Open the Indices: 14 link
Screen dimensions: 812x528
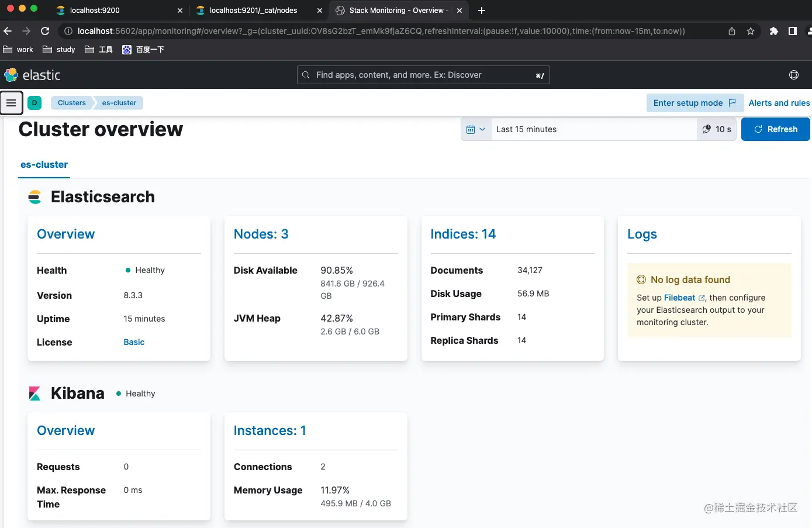tap(463, 234)
